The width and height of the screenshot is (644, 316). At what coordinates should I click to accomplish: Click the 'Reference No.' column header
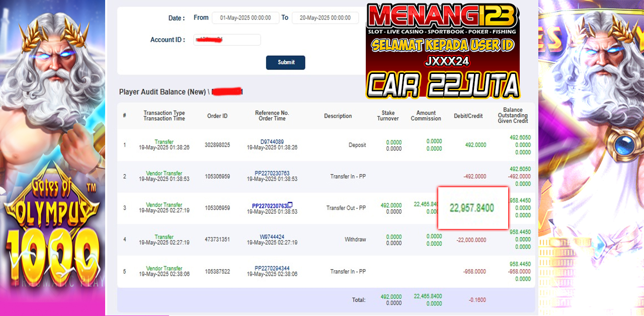pyautogui.click(x=272, y=113)
